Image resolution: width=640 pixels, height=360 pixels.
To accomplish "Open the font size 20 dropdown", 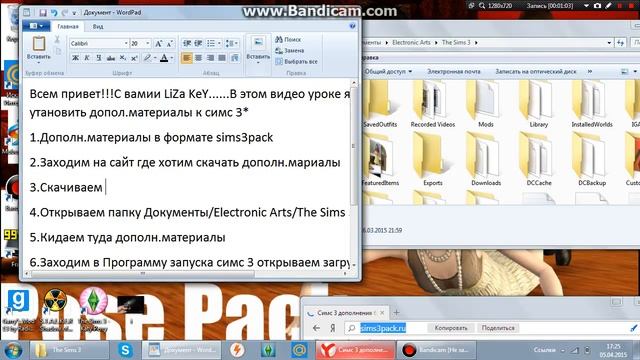I will tap(148, 43).
